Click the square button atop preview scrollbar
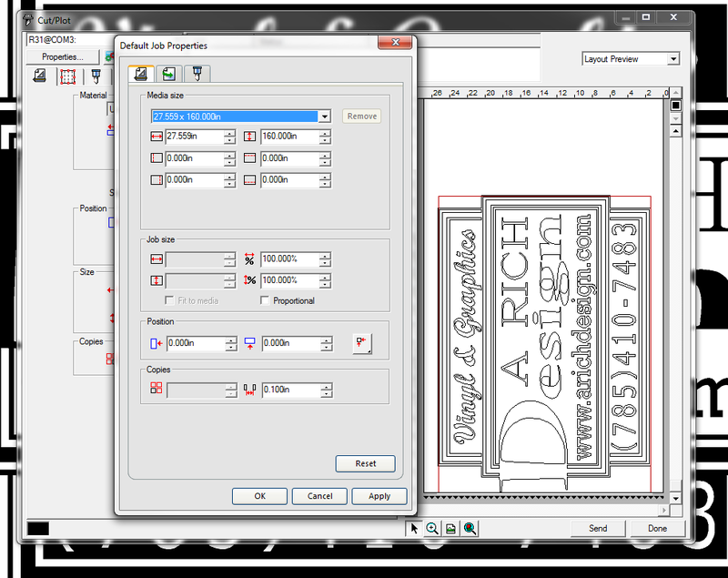 coord(676,106)
